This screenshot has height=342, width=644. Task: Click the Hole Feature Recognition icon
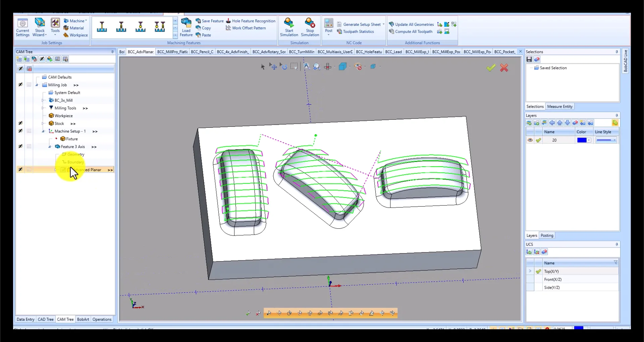[228, 21]
